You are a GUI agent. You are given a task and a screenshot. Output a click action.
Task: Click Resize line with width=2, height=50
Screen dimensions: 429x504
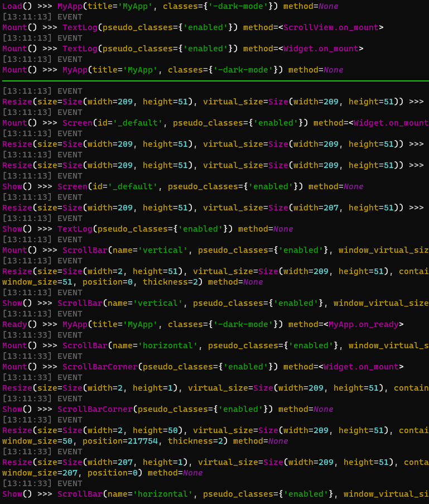[216, 430]
